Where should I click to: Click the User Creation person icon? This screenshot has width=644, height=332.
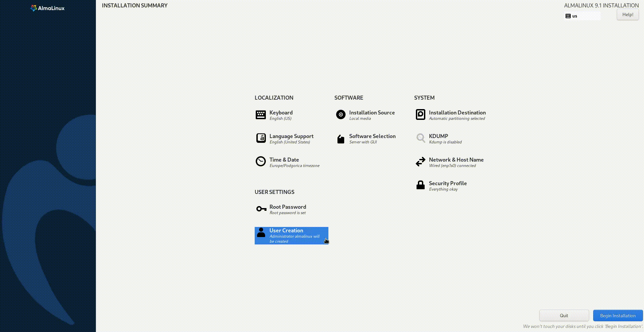(x=261, y=233)
